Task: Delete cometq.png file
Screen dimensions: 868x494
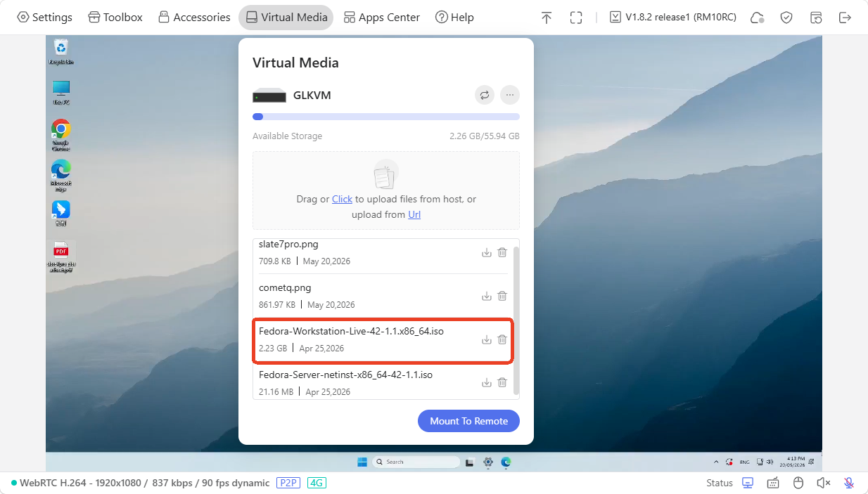Action: [502, 297]
